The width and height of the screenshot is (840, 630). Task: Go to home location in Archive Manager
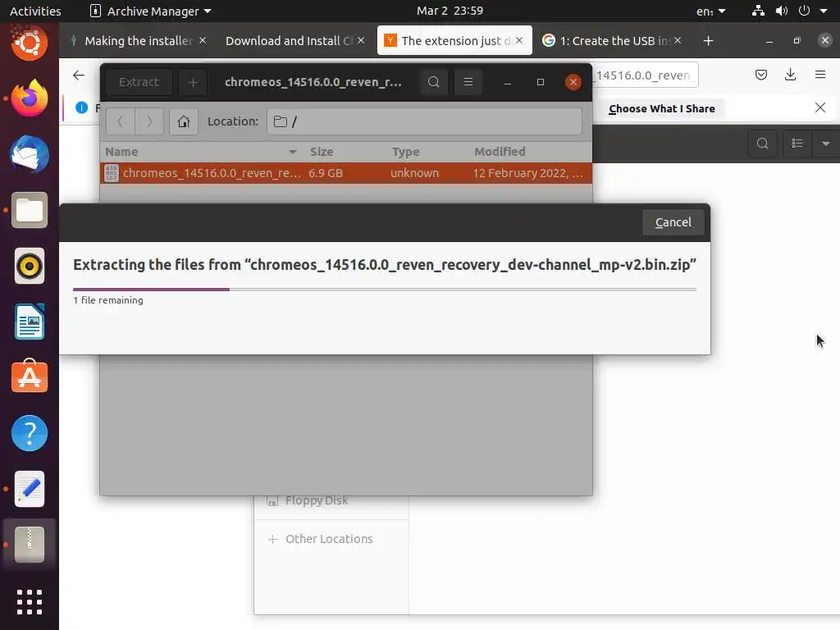coord(184,121)
